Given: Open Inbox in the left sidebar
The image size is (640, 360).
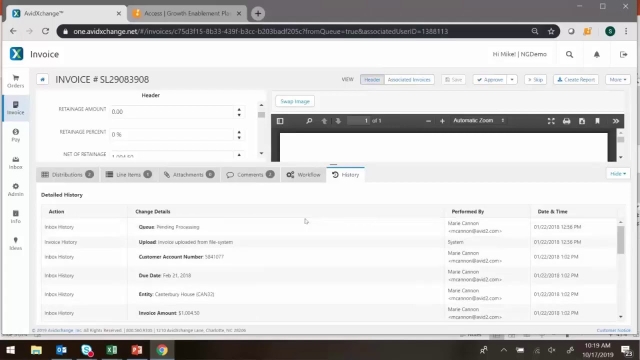Looking at the screenshot, I should [x=16, y=162].
